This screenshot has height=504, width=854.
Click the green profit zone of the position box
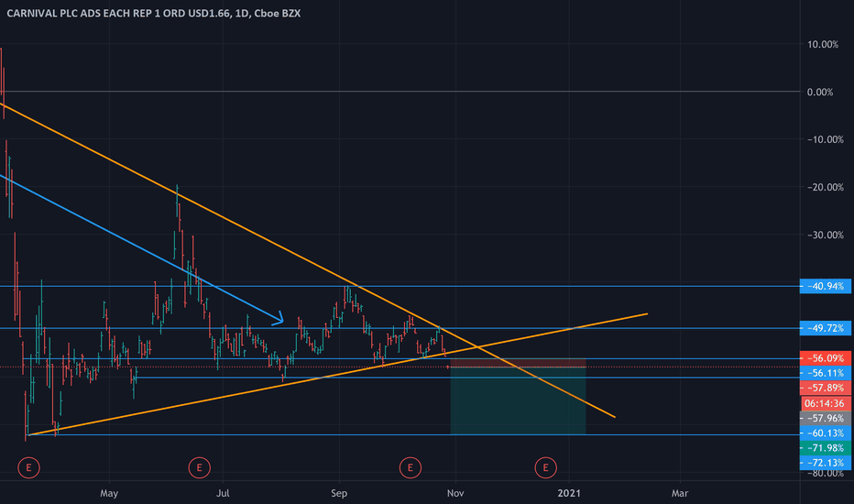(518, 400)
